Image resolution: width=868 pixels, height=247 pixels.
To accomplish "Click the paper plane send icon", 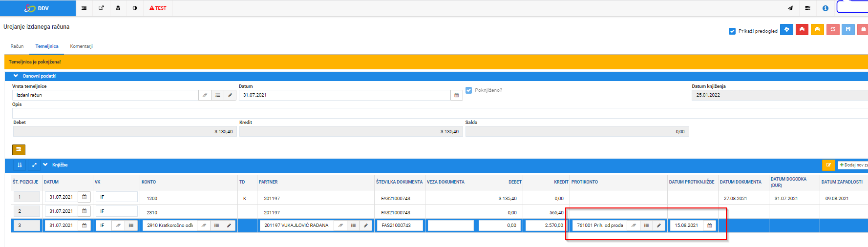I will click(790, 8).
